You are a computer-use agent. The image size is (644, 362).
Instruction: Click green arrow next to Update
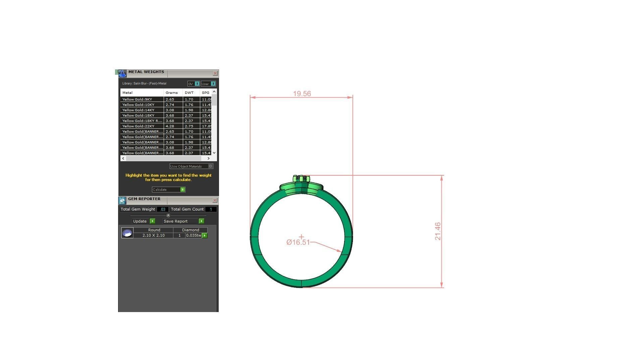153,221
